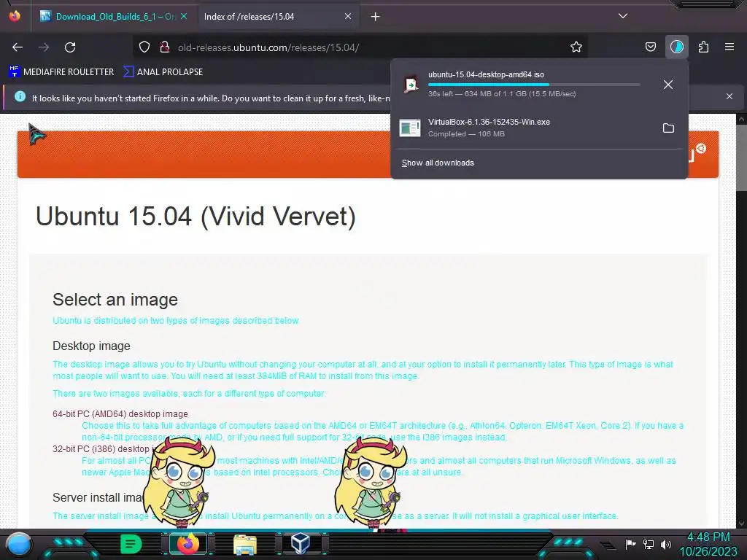Dismiss the Firefox refresh notification bar
Image resolution: width=747 pixels, height=560 pixels.
coord(729,97)
